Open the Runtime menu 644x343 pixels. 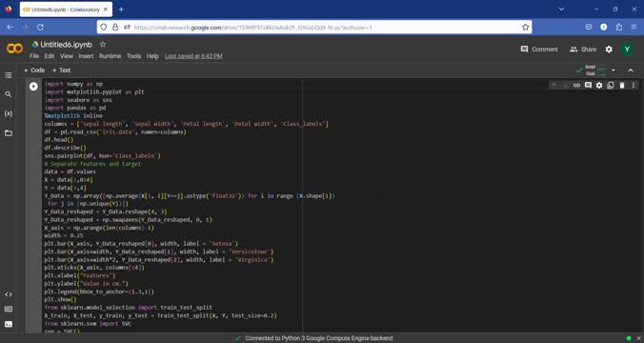pos(110,56)
